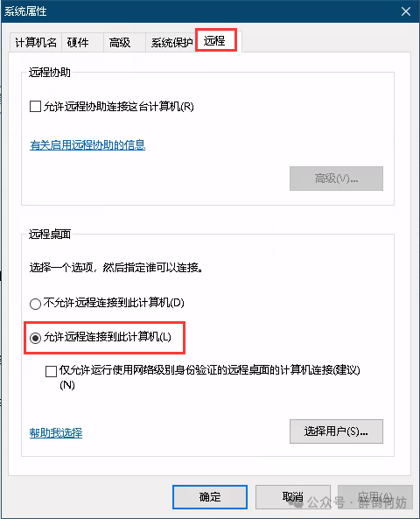
Task: Enable 允许远程协助连接这台计算机 checkbox
Action: [x=35, y=107]
